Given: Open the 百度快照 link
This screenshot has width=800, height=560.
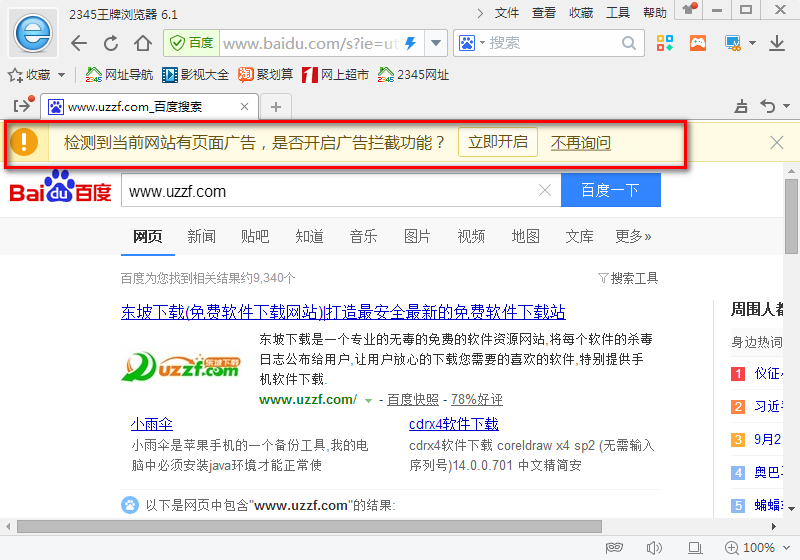Looking at the screenshot, I should (413, 400).
